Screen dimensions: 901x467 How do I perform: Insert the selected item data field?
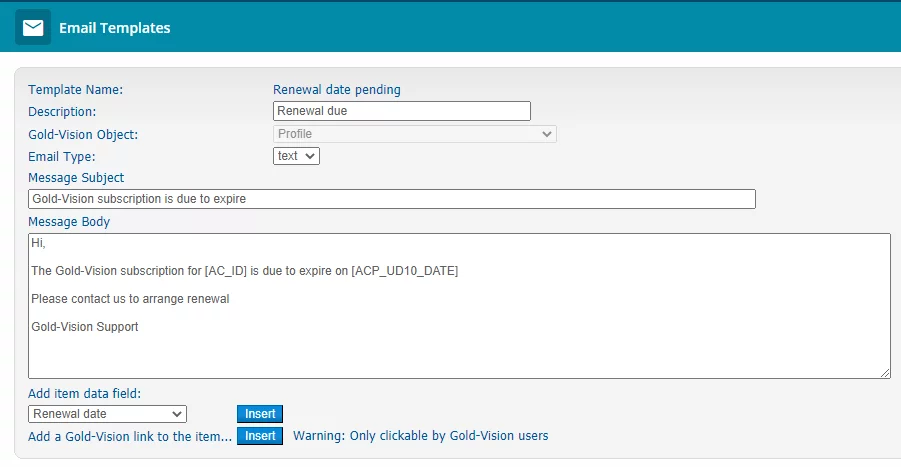[260, 414]
